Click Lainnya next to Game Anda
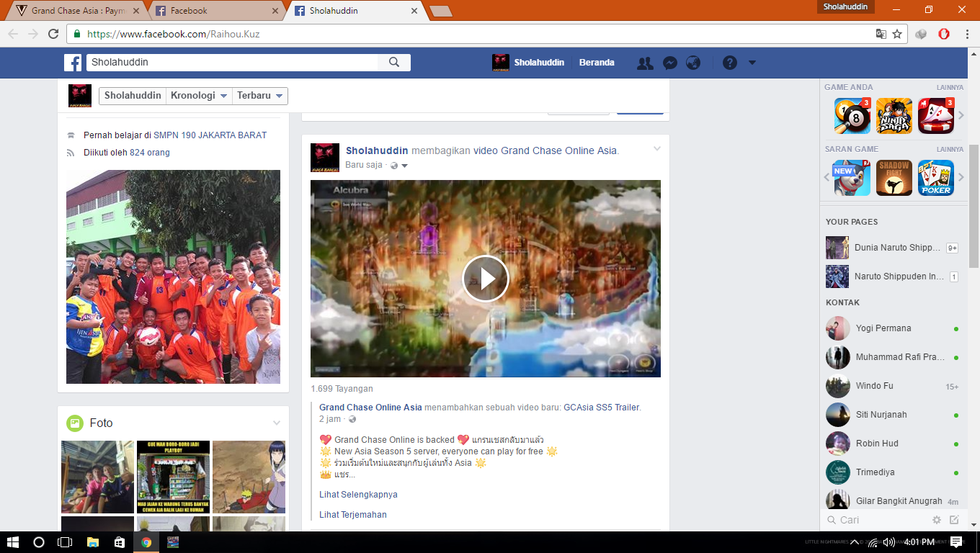Screen dimensions: 980x553 pyautogui.click(x=950, y=88)
